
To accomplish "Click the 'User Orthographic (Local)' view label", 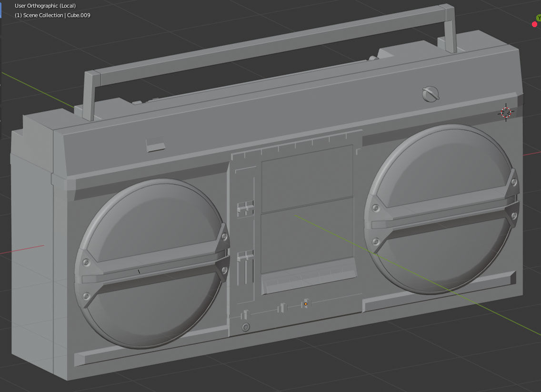I will tap(45, 6).
